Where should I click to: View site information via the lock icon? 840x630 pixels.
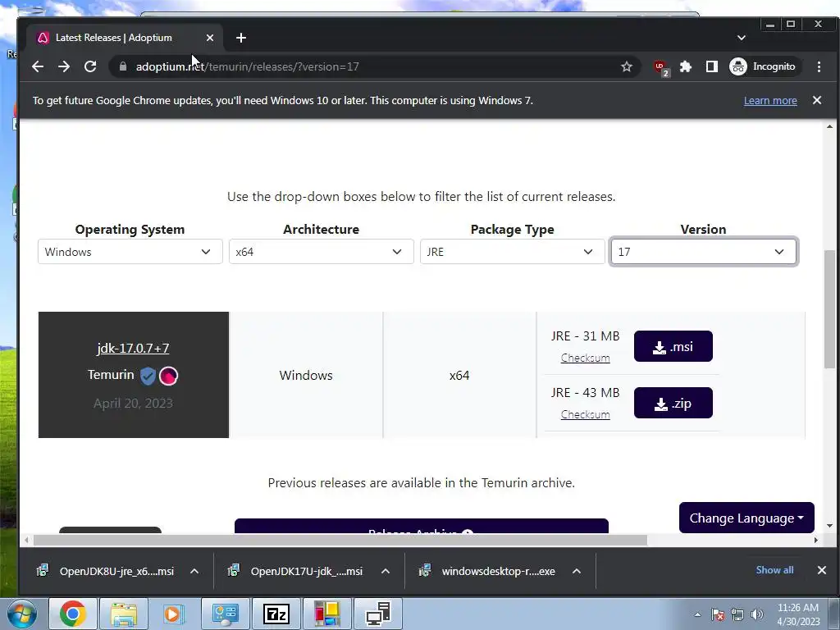pyautogui.click(x=123, y=66)
